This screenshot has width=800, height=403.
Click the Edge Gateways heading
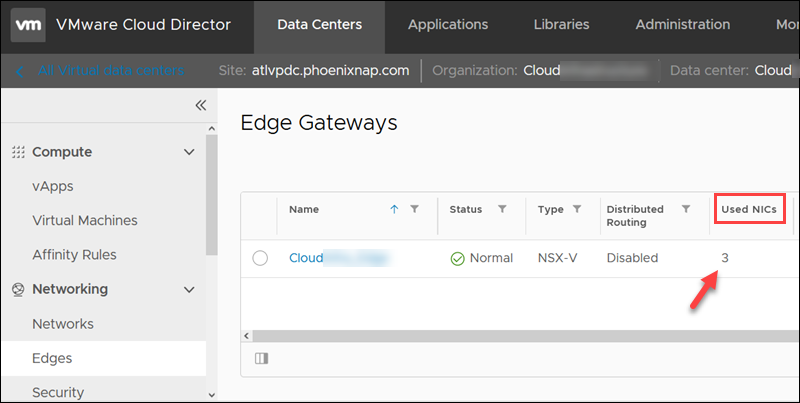(319, 123)
